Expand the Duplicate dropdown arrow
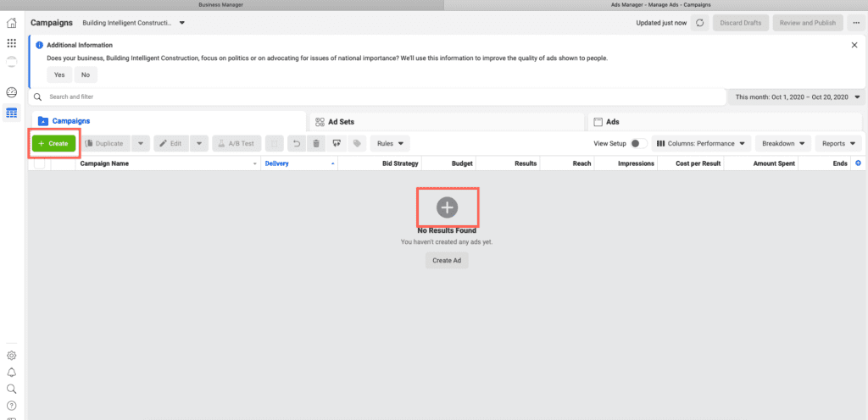Viewport: 868px width, 420px height. pos(141,143)
